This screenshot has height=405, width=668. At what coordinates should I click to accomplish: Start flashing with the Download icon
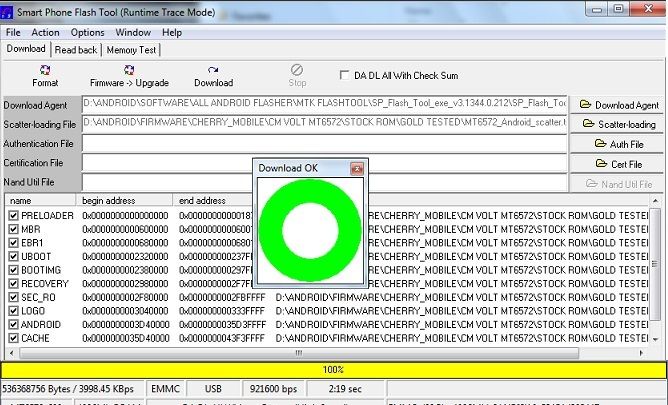point(213,75)
